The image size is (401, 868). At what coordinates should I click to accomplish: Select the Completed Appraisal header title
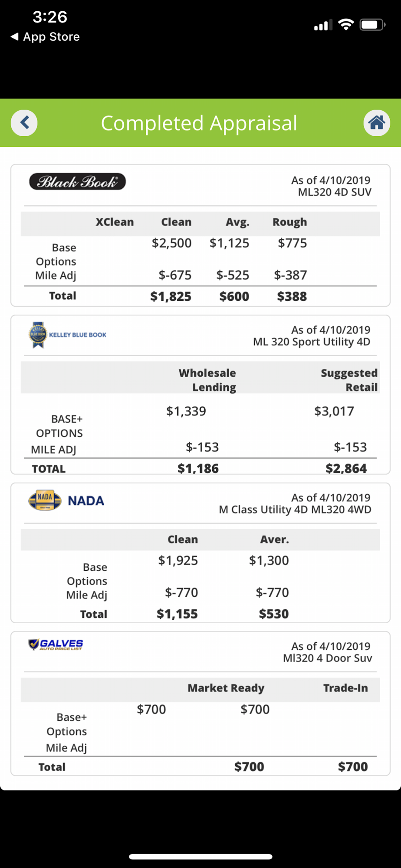[x=199, y=123]
